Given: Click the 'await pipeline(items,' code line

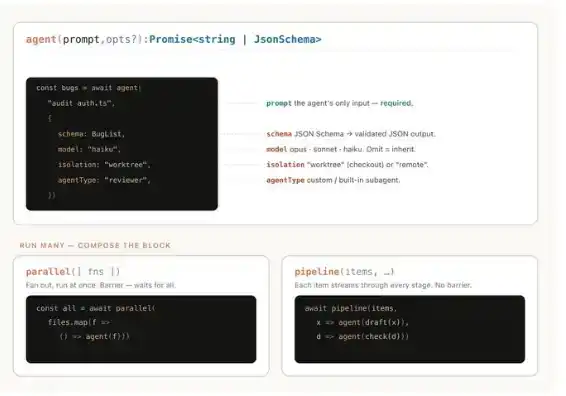Looking at the screenshot, I should tap(351, 308).
